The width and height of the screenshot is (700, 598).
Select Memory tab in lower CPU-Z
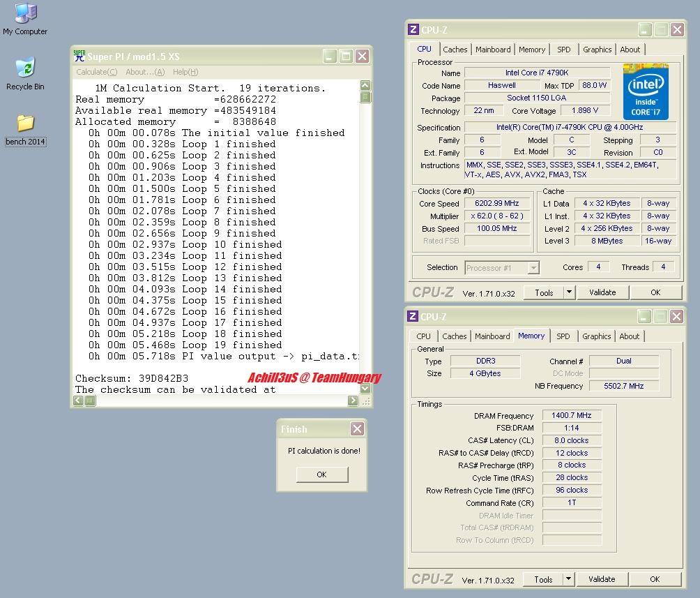coord(531,336)
